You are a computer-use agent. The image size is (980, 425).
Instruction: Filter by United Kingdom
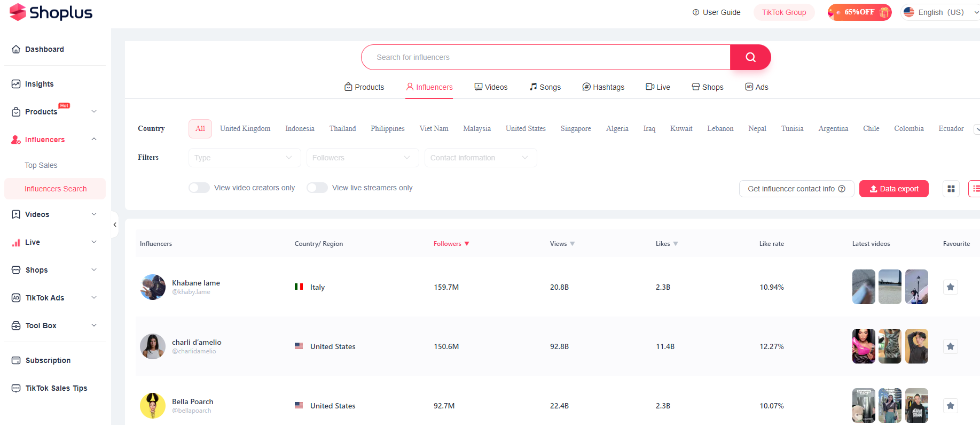pyautogui.click(x=245, y=129)
